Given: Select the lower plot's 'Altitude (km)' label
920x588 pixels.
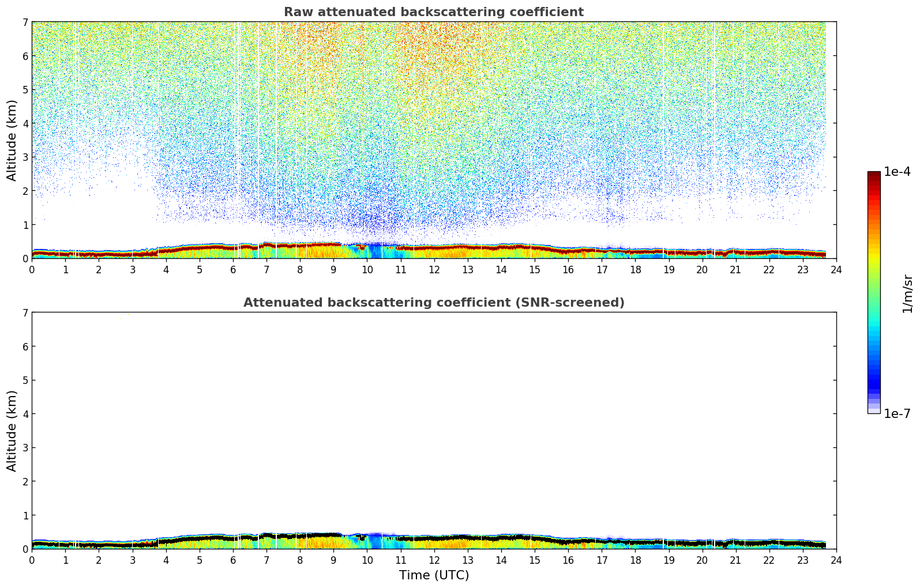Looking at the screenshot, I should point(12,431).
